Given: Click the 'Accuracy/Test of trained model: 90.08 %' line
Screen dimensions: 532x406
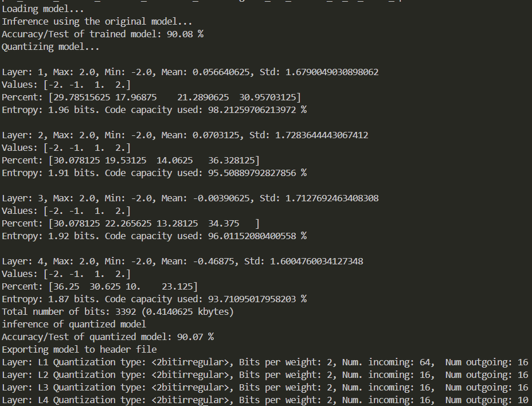Looking at the screenshot, I should tap(103, 34).
